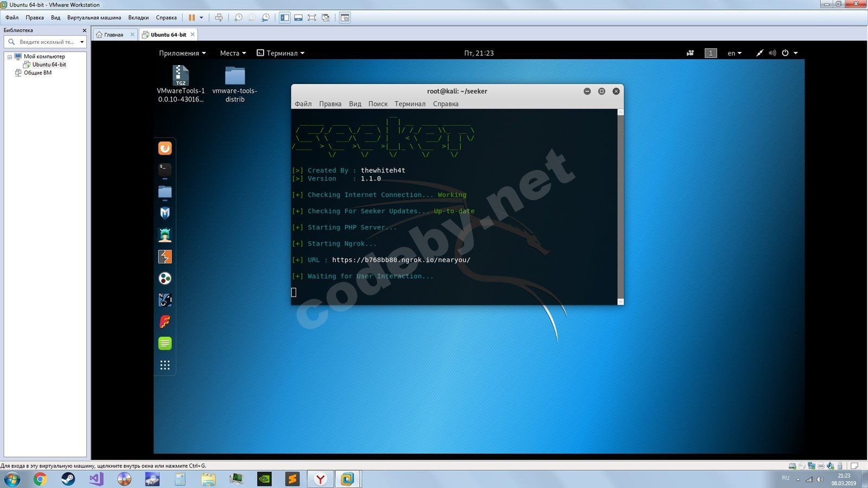This screenshot has height=488, width=868.
Task: Open Armitage from the Kali dock
Action: tap(165, 235)
